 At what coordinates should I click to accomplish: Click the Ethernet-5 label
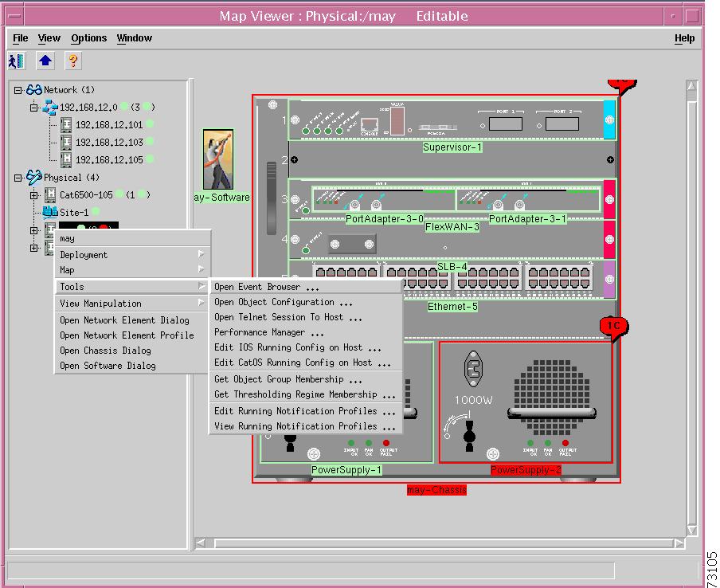pyautogui.click(x=452, y=307)
